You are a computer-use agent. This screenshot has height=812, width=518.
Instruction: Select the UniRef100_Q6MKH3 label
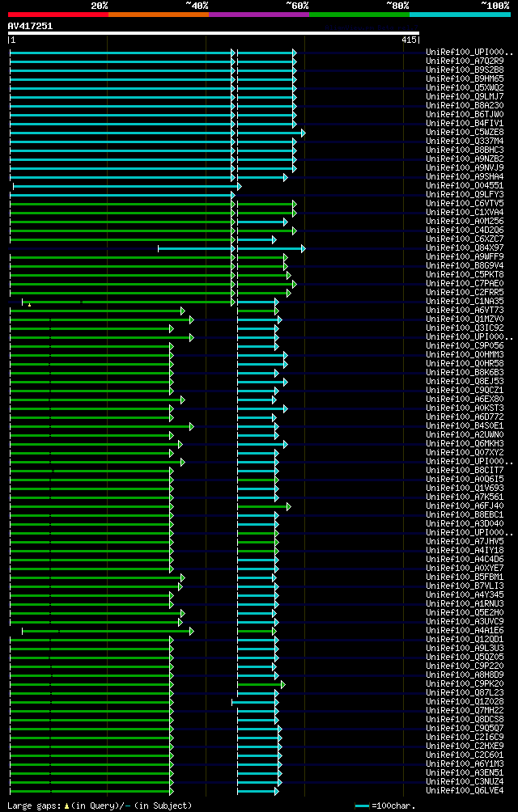[465, 443]
